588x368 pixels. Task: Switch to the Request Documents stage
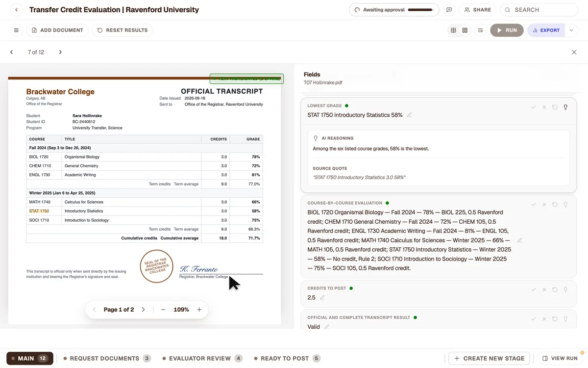[x=107, y=358]
